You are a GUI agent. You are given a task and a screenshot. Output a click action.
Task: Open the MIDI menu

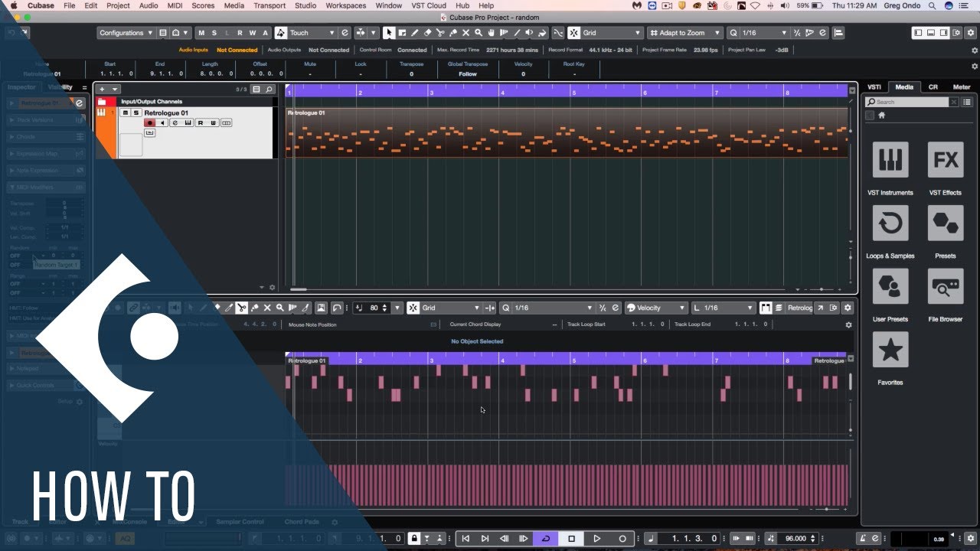(176, 5)
